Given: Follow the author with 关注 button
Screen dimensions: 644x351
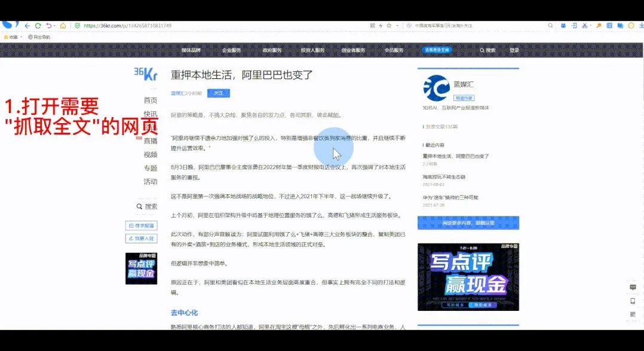Looking at the screenshot, I should [219, 93].
